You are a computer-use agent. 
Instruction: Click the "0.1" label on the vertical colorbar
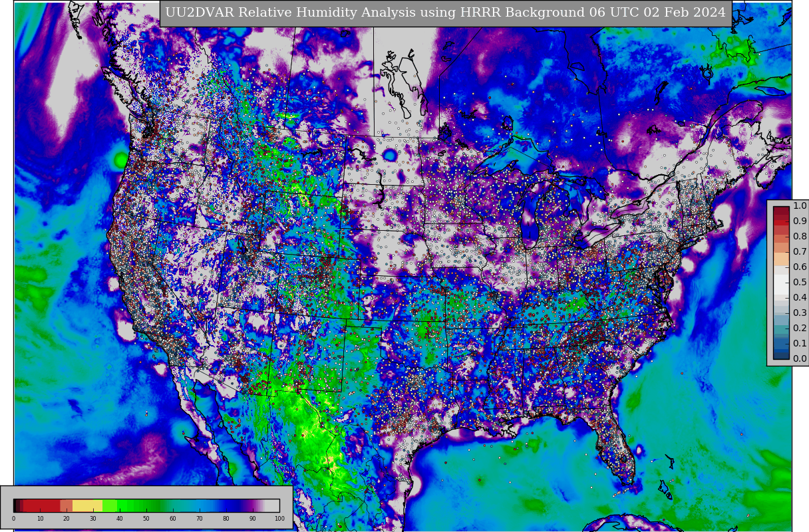coord(800,343)
